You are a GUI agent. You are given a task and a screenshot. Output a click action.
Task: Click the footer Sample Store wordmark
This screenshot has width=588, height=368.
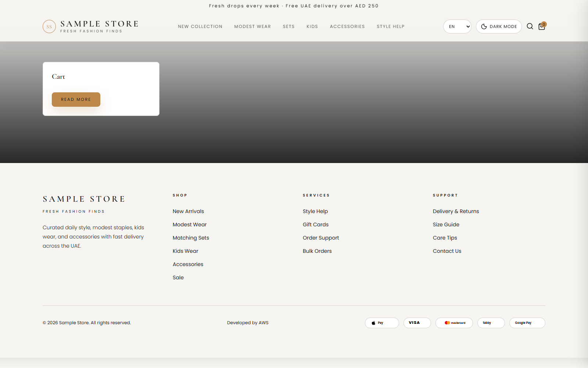[x=84, y=199]
